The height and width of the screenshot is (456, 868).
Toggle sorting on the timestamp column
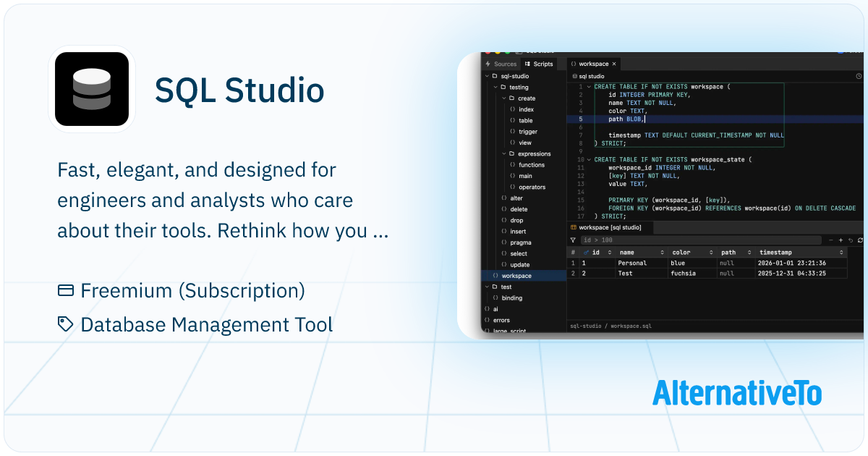click(840, 252)
